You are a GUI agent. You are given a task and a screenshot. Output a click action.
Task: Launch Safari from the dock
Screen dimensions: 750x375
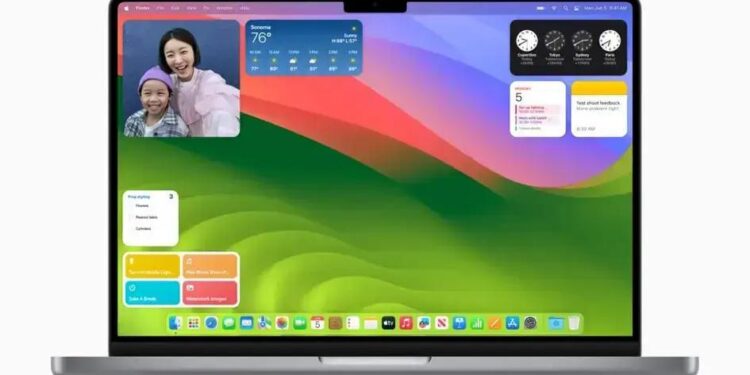[211, 323]
